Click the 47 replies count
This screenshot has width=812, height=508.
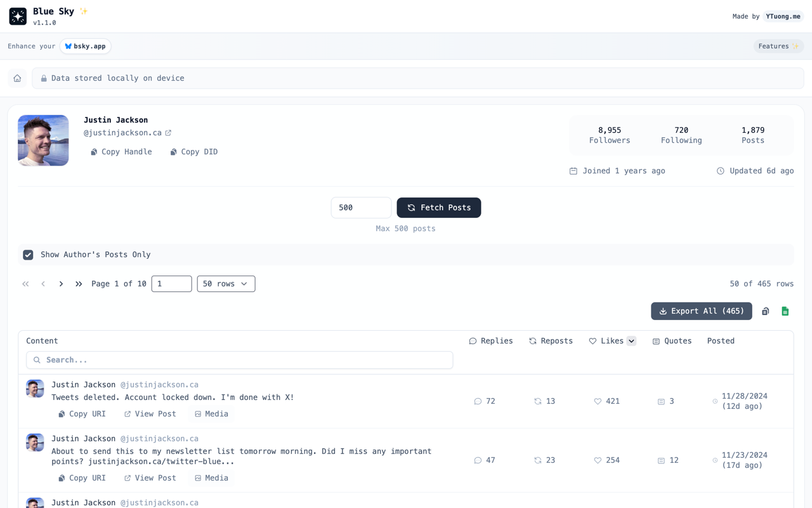(485, 460)
